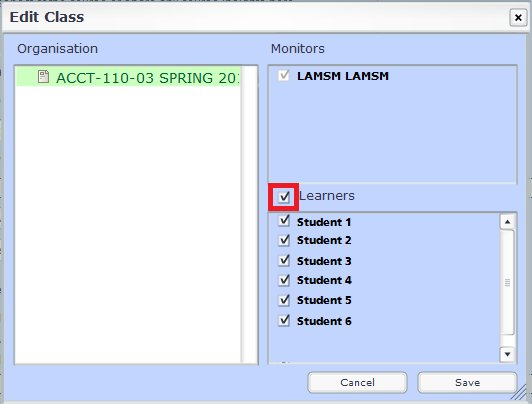Click the learners list scroll-down arrow
Screen dimensions: 532x404
[507, 354]
